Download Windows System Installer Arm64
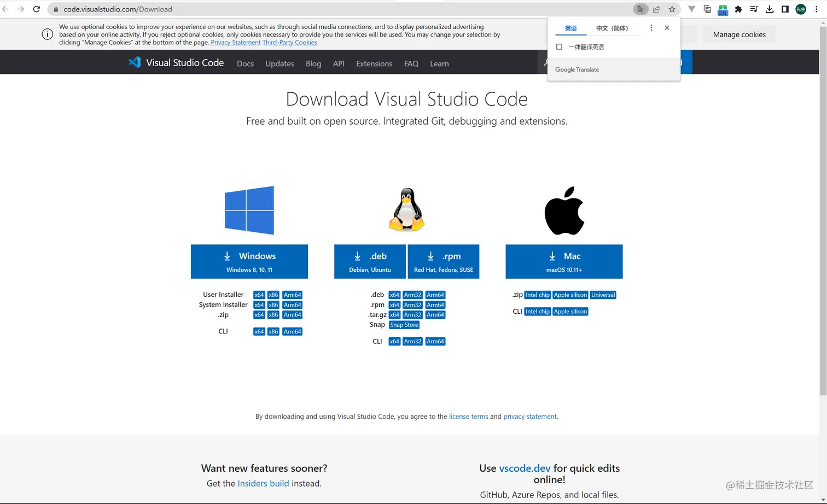Image resolution: width=827 pixels, height=504 pixels. [293, 305]
